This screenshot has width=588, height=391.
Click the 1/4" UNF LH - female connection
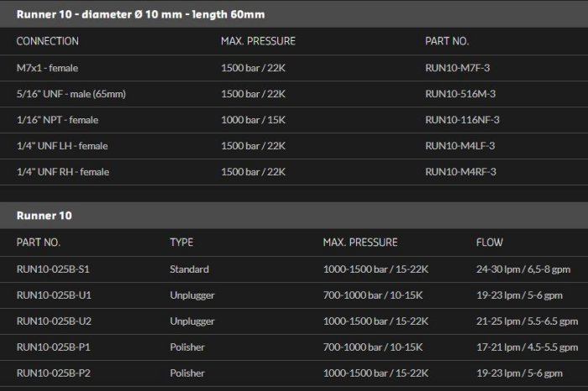[x=62, y=146]
